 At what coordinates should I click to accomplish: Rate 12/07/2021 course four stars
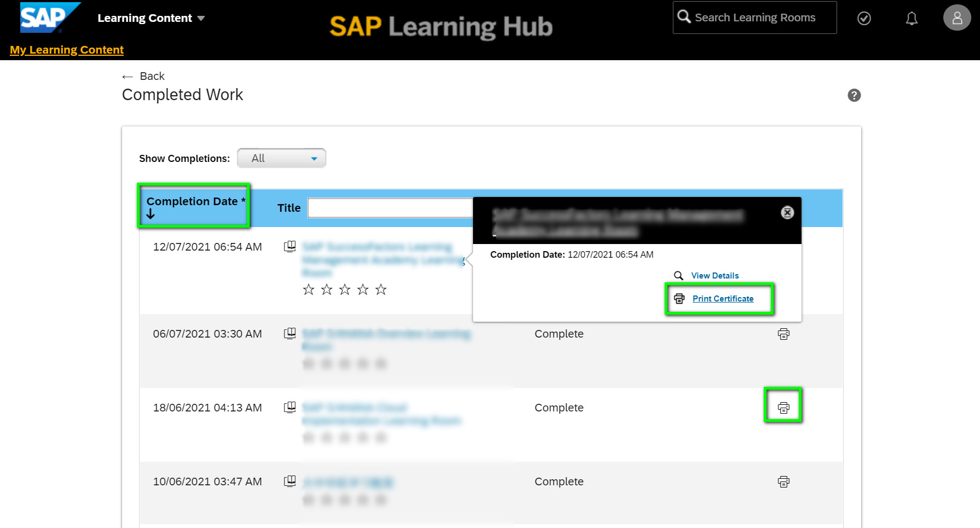click(x=363, y=289)
